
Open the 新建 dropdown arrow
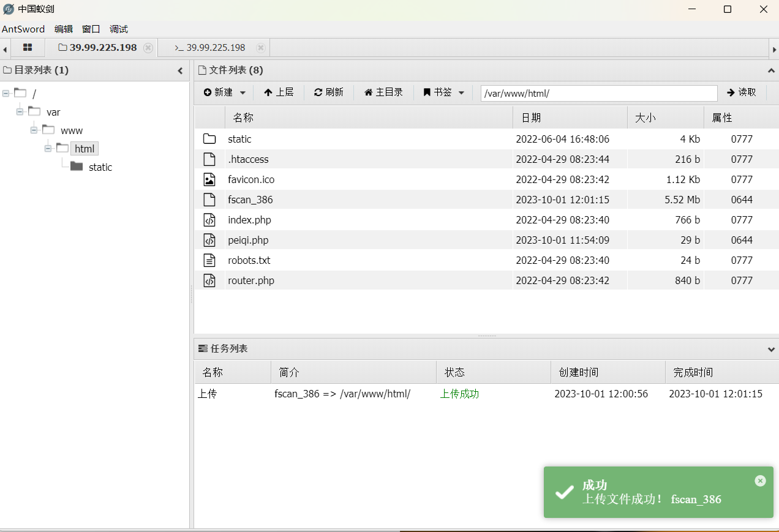click(x=242, y=92)
